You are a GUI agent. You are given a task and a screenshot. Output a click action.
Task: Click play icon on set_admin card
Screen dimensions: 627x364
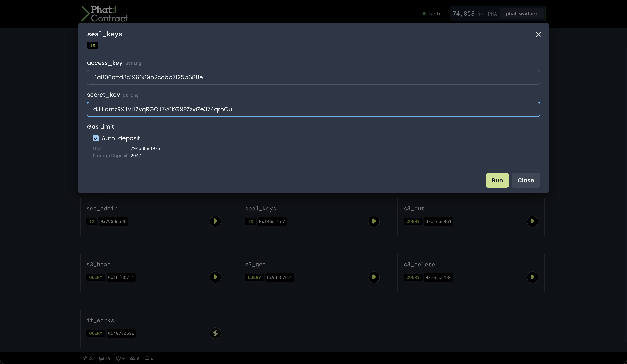(215, 221)
